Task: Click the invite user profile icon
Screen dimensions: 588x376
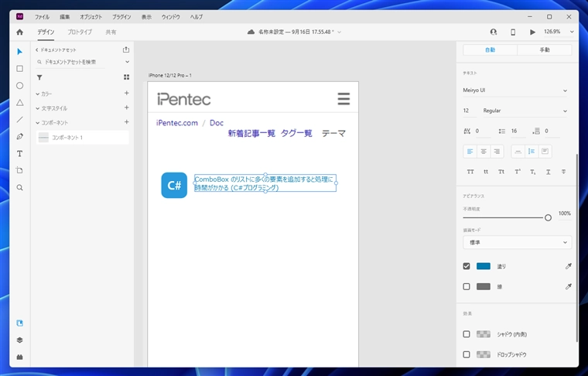Action: coord(494,32)
